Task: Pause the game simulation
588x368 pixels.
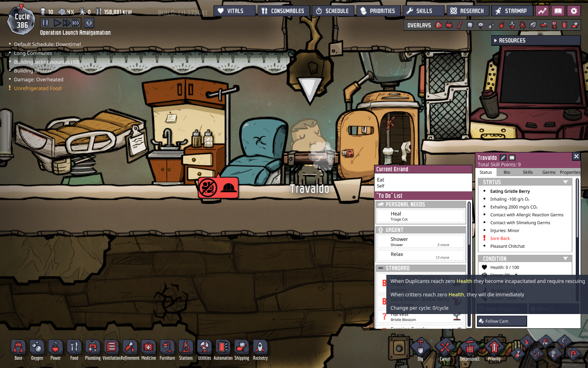Action: click(x=45, y=23)
